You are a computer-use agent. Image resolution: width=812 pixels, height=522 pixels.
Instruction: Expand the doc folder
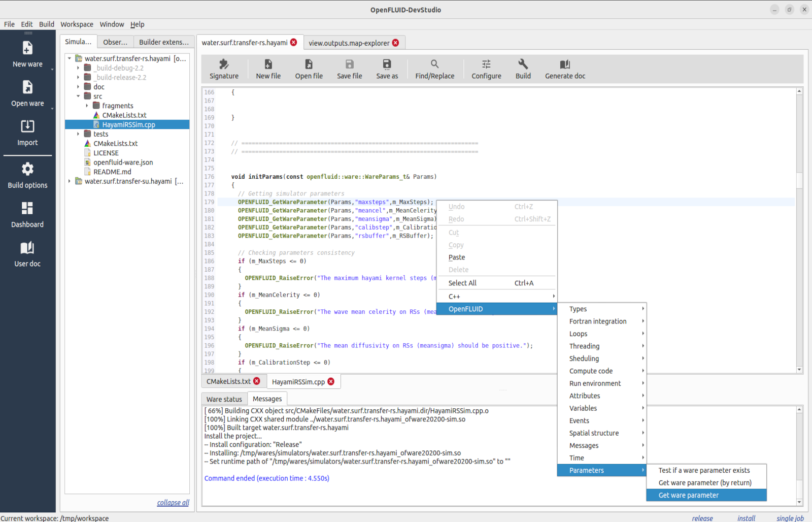coord(78,87)
